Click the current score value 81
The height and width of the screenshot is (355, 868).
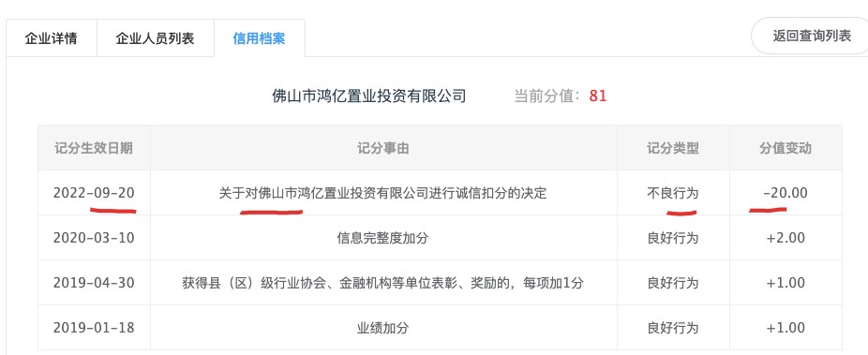[x=598, y=96]
